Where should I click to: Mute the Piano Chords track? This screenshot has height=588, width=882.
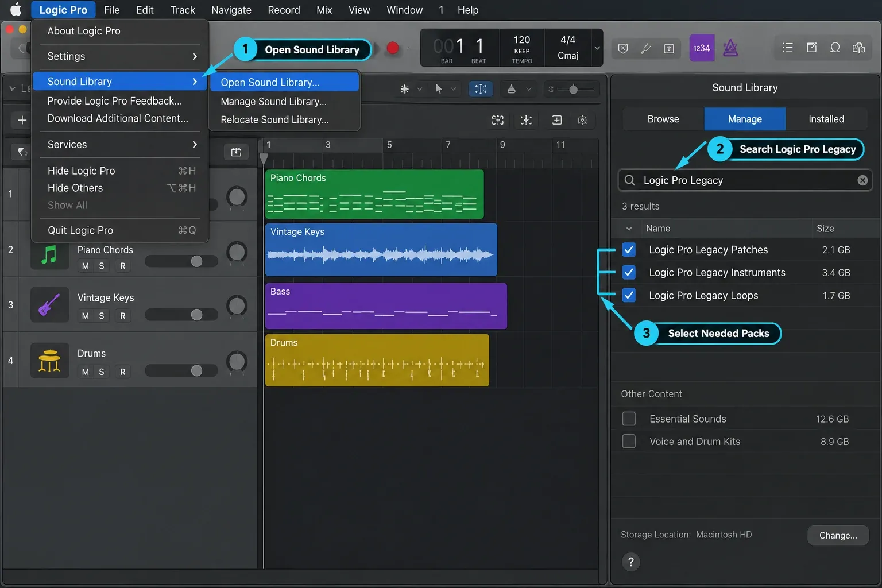[x=86, y=266]
